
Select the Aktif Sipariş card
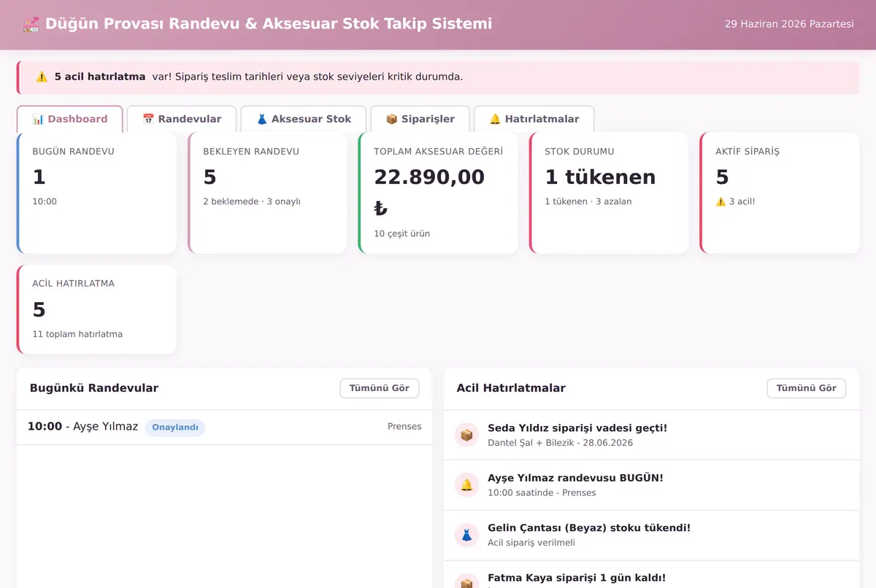pos(780,193)
